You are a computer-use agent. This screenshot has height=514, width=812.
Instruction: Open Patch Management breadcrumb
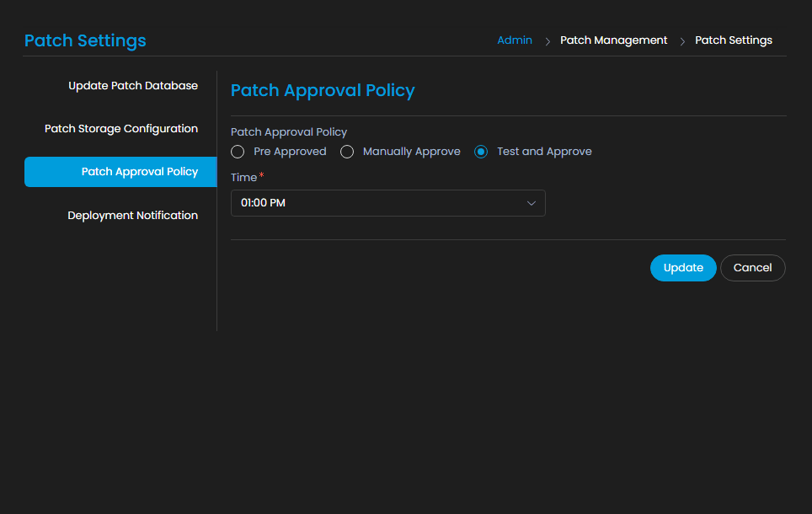pos(613,40)
